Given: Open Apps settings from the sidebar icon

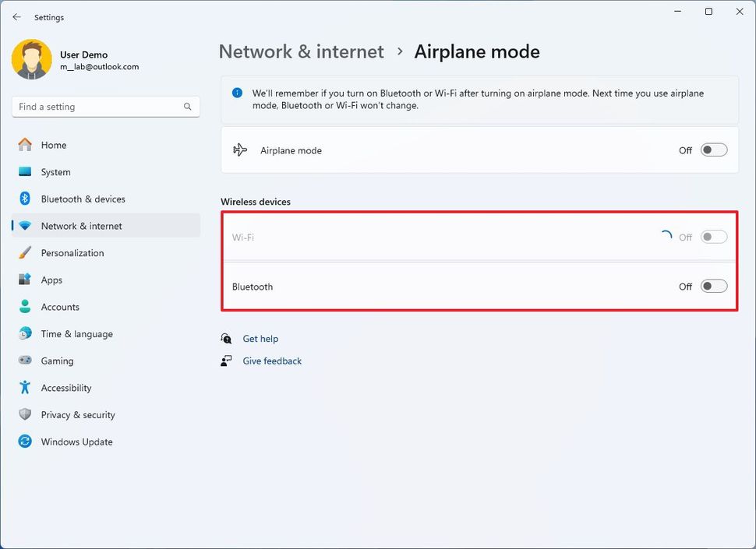Looking at the screenshot, I should coord(24,280).
